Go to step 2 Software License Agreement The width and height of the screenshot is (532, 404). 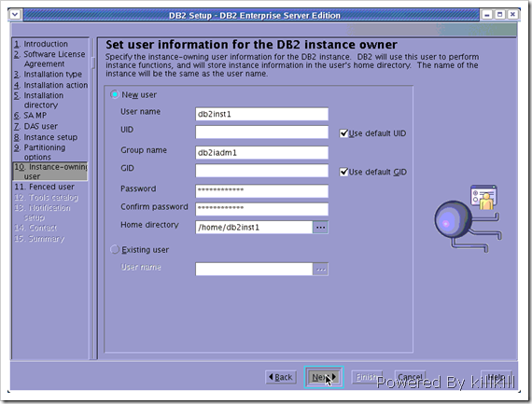(49, 59)
